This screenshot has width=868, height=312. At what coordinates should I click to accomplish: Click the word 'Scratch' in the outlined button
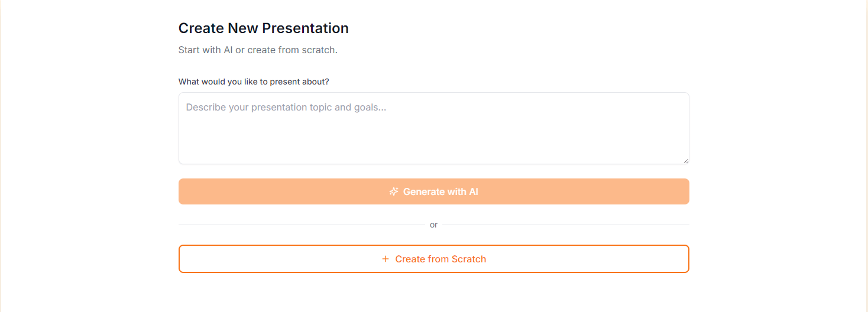[x=469, y=259]
